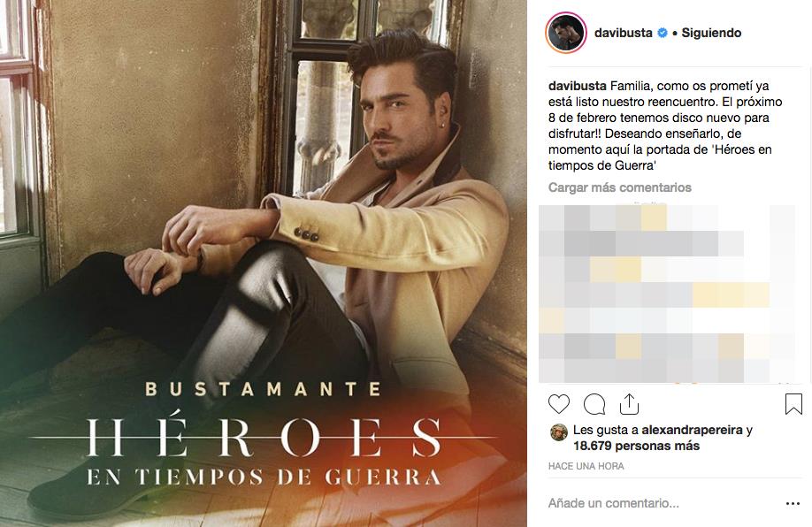Click the blurred comments area
The height and width of the screenshot is (527, 812).
[x=667, y=294]
